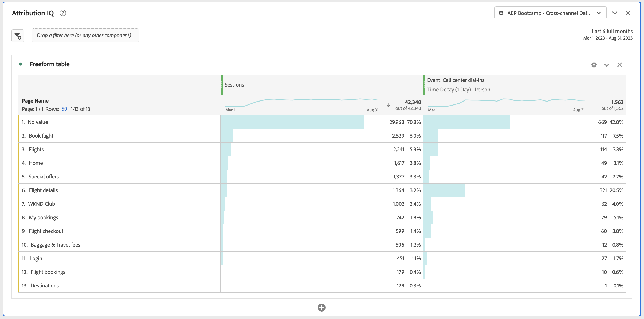Select the No value row
The image size is (644, 319).
(322, 122)
